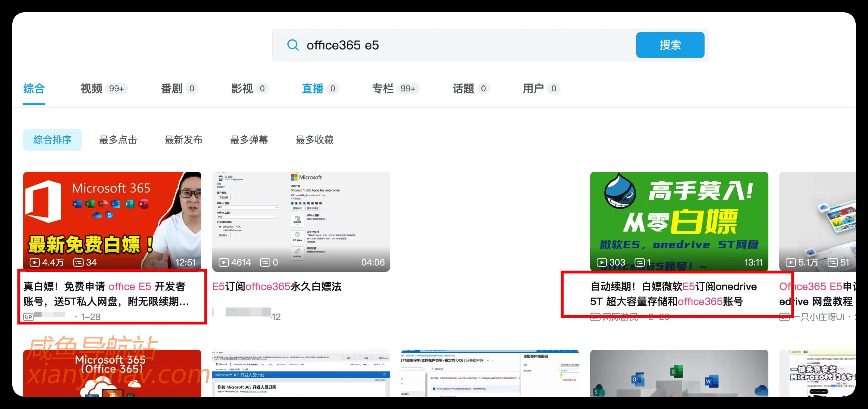Image resolution: width=868 pixels, height=409 pixels.
Task: Click the magnifier search icon in the search bar
Action: point(293,45)
